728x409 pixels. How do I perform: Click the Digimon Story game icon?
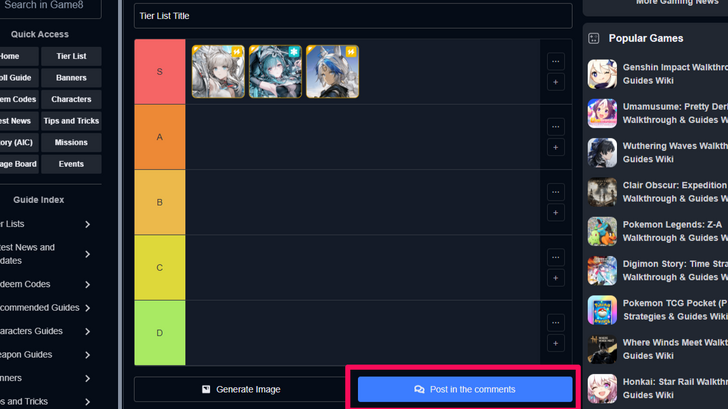click(602, 271)
